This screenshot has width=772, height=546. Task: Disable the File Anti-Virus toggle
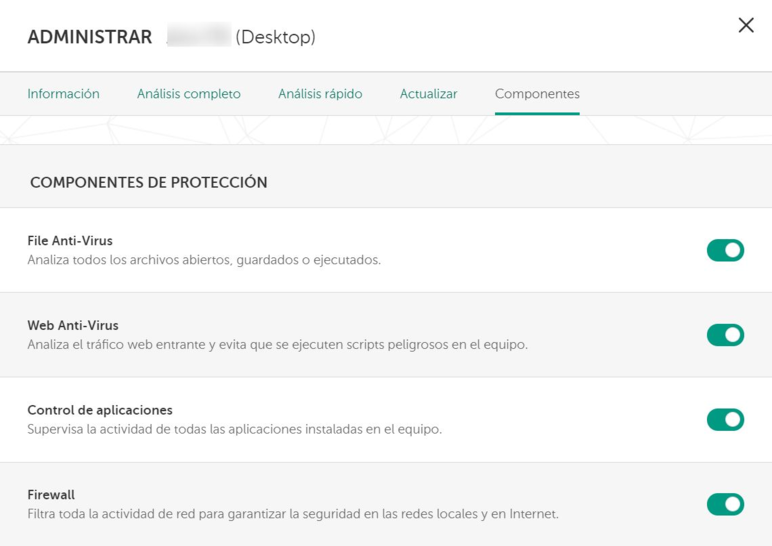(725, 250)
